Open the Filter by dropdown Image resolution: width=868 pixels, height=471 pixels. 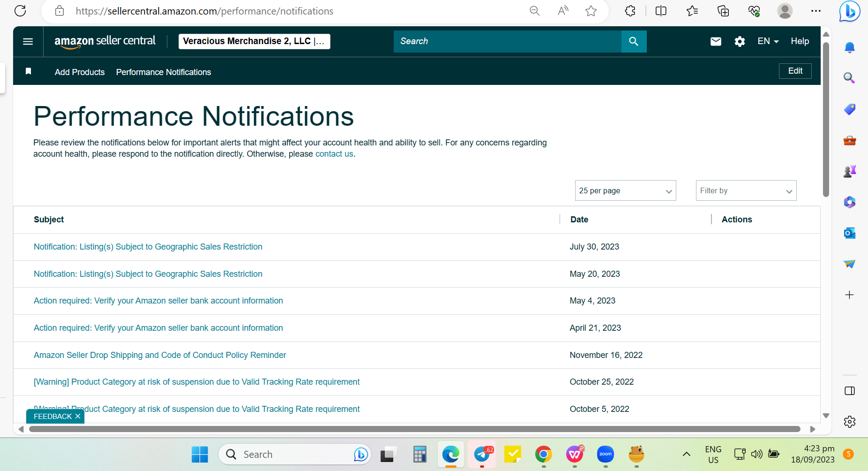[746, 190]
